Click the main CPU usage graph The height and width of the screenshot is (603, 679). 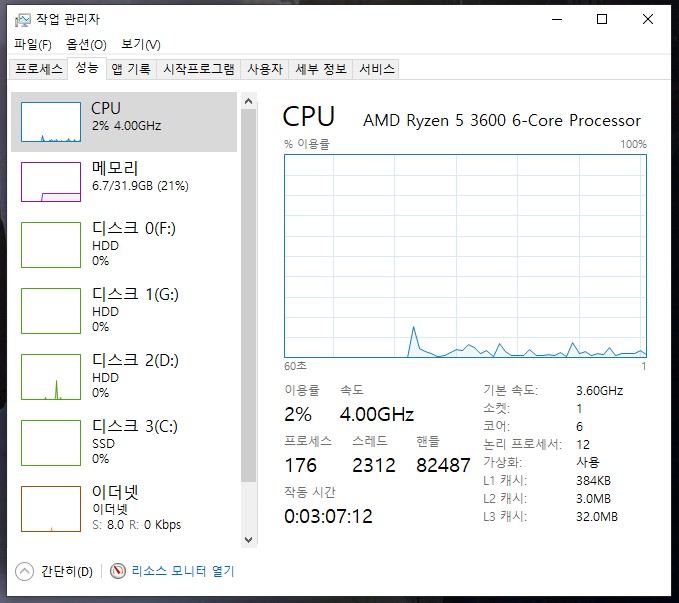click(x=465, y=256)
